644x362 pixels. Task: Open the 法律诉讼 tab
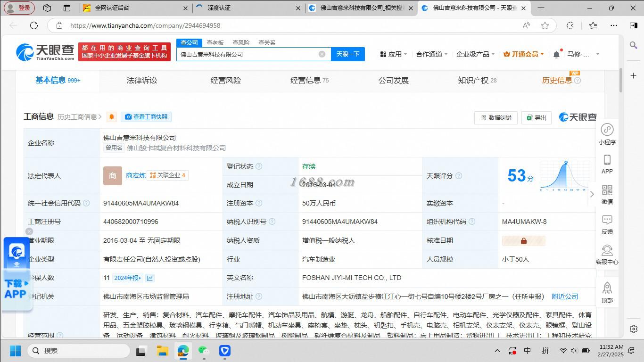point(142,80)
